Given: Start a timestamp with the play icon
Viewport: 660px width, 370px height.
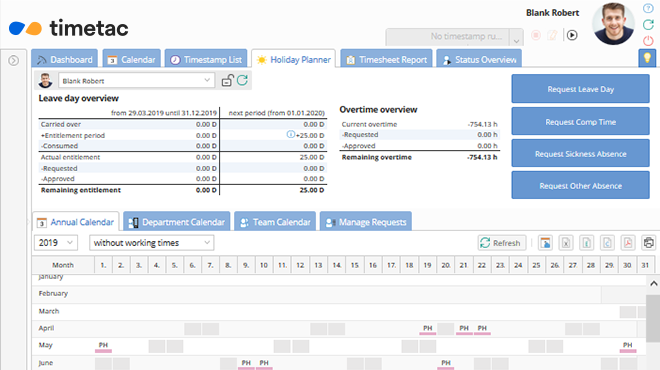Looking at the screenshot, I should click(572, 35).
